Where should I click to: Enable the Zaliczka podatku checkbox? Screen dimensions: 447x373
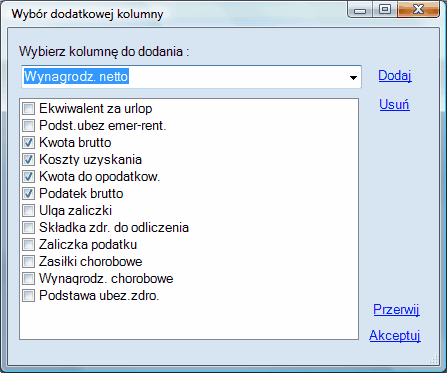(28, 245)
